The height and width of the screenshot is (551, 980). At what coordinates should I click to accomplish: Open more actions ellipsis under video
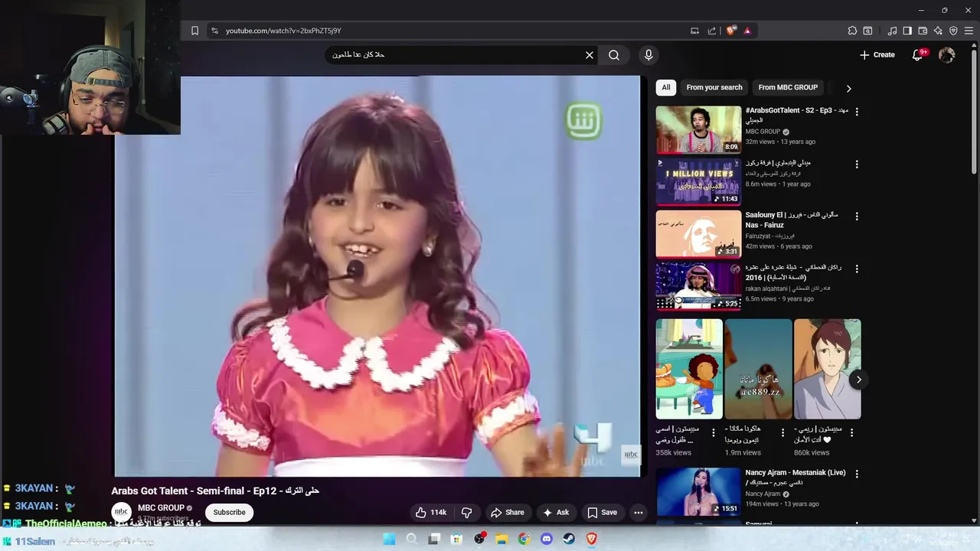(x=639, y=513)
